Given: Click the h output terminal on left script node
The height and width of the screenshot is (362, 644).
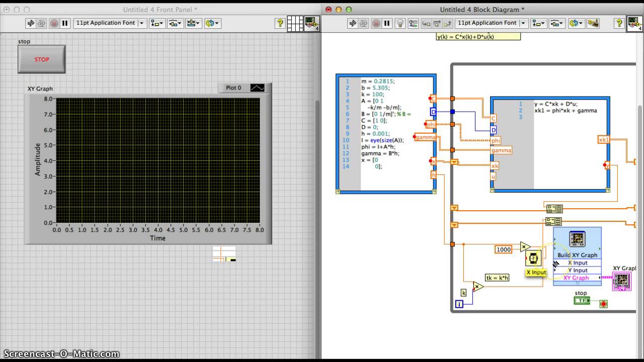Looking at the screenshot, I should [433, 174].
